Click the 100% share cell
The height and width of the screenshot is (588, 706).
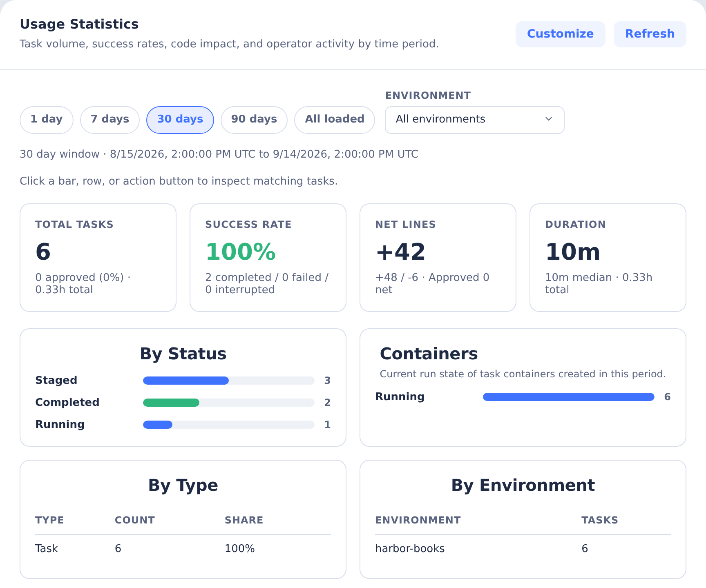(x=240, y=548)
